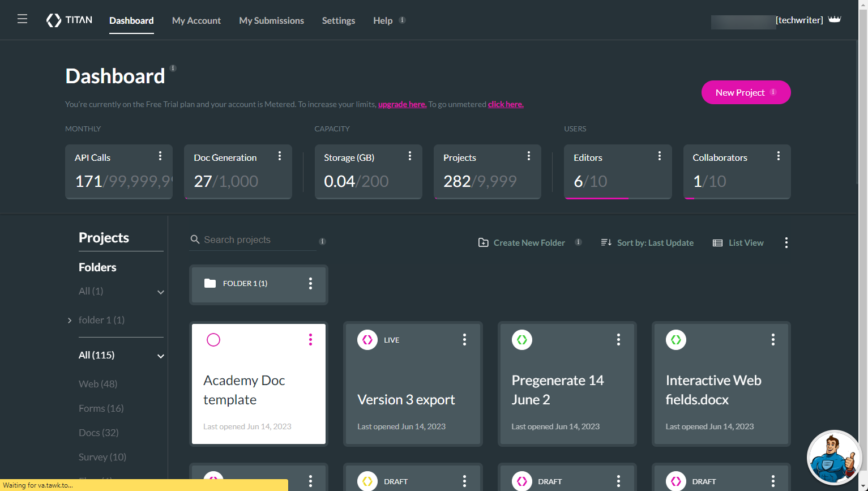868x491 pixels.
Task: Click the Editors usage progress bar
Action: pyautogui.click(x=618, y=198)
